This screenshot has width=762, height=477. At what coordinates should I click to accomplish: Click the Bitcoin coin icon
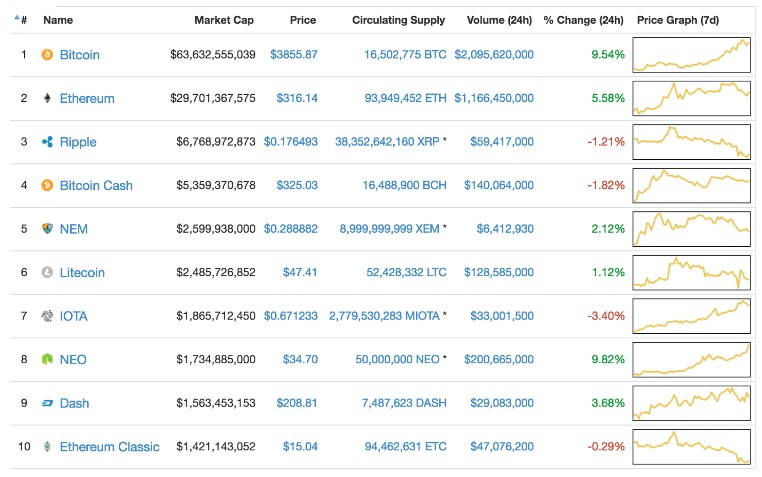pyautogui.click(x=47, y=54)
